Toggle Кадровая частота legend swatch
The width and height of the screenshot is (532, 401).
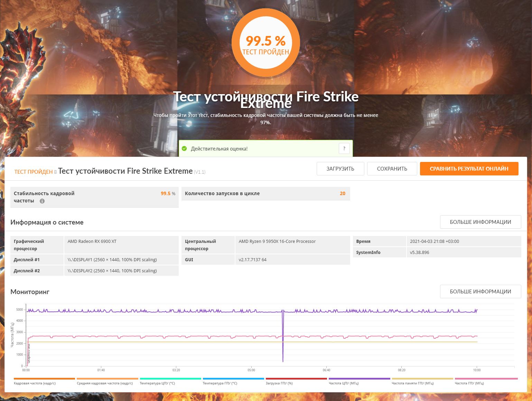tap(44, 379)
